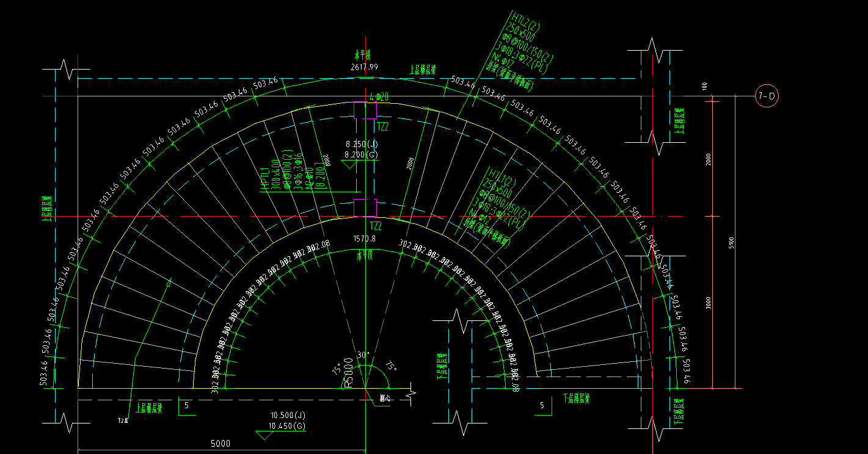Select the 7-D axis grid bubble
The width and height of the screenshot is (868, 454).
coord(767,96)
